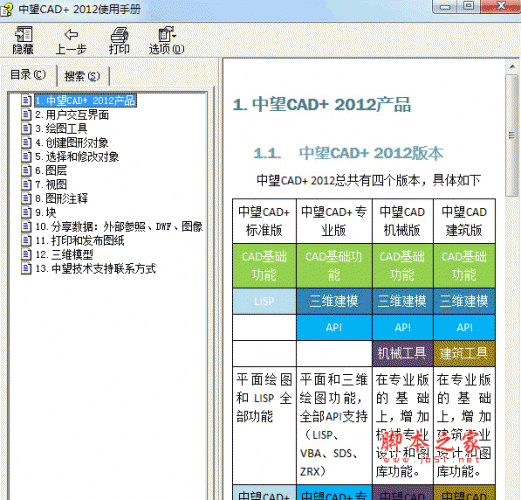Open topic 9. 块
The width and height of the screenshot is (521, 500).
click(46, 212)
